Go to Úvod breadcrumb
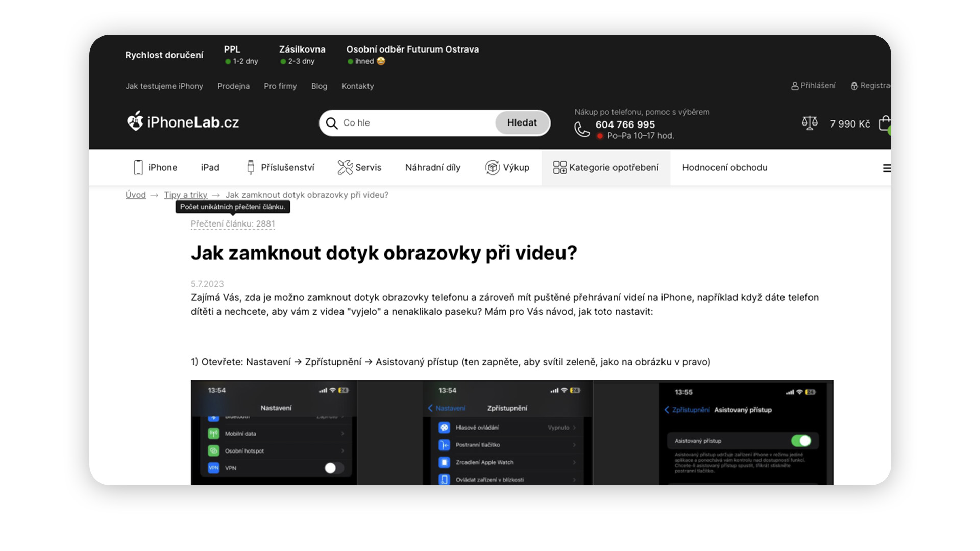 (136, 195)
